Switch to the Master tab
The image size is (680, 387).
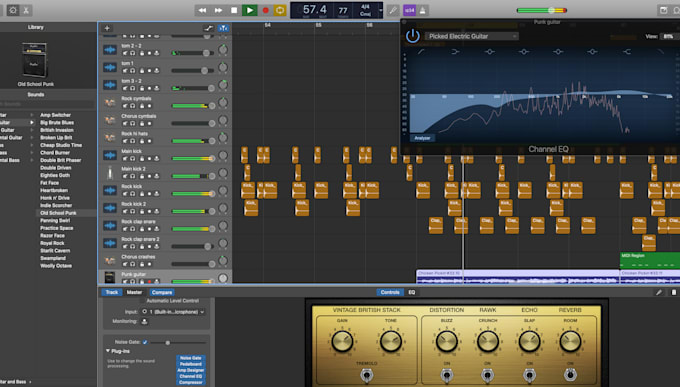coord(134,292)
